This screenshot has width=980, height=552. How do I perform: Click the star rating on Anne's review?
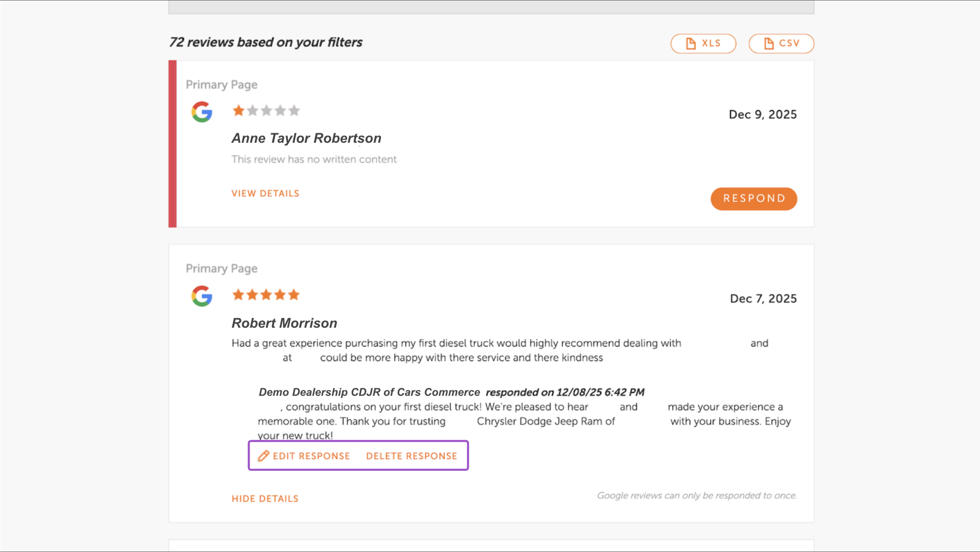[266, 111]
